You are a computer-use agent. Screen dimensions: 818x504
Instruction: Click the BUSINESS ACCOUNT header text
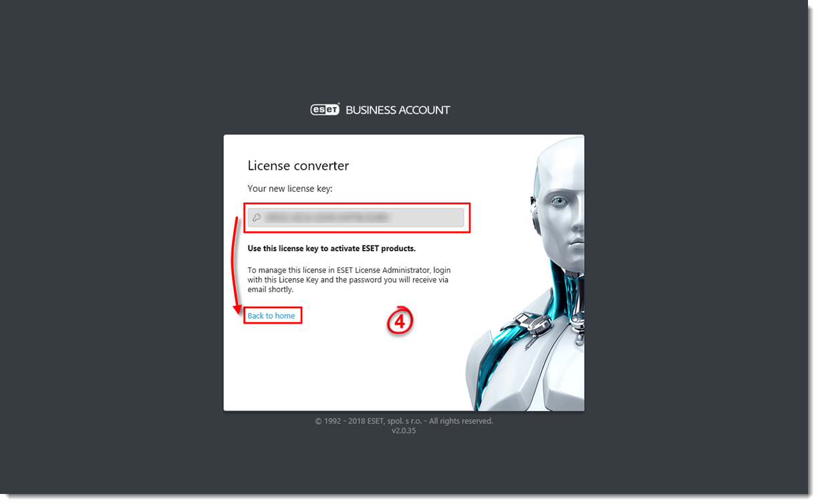pyautogui.click(x=398, y=110)
